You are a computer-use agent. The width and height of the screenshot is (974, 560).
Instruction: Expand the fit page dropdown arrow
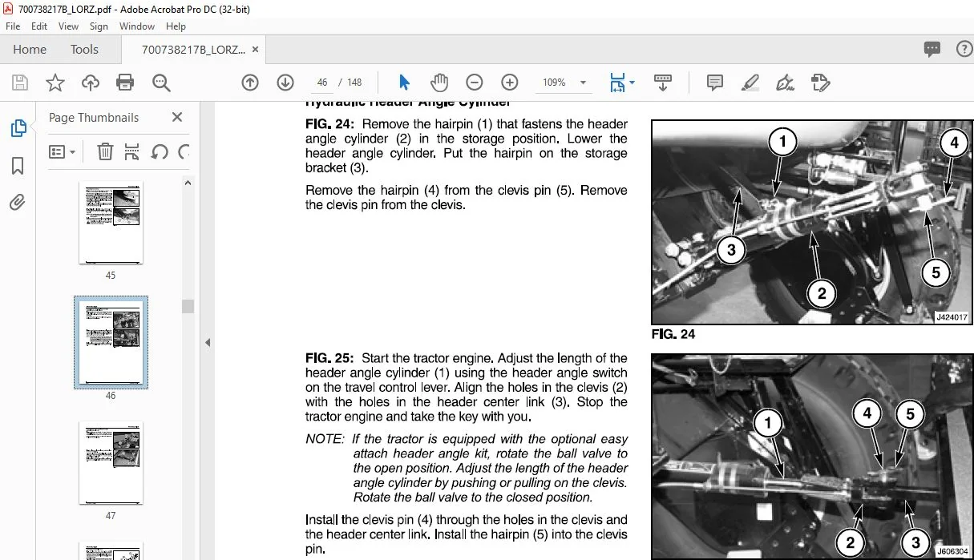point(632,83)
